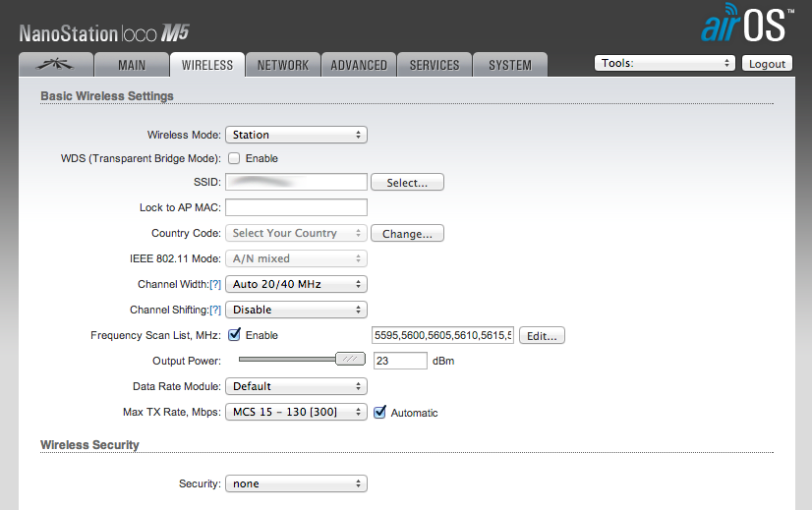Viewport: 812px width, 510px height.
Task: Click the Ubiquiti logo tab
Action: click(x=56, y=65)
